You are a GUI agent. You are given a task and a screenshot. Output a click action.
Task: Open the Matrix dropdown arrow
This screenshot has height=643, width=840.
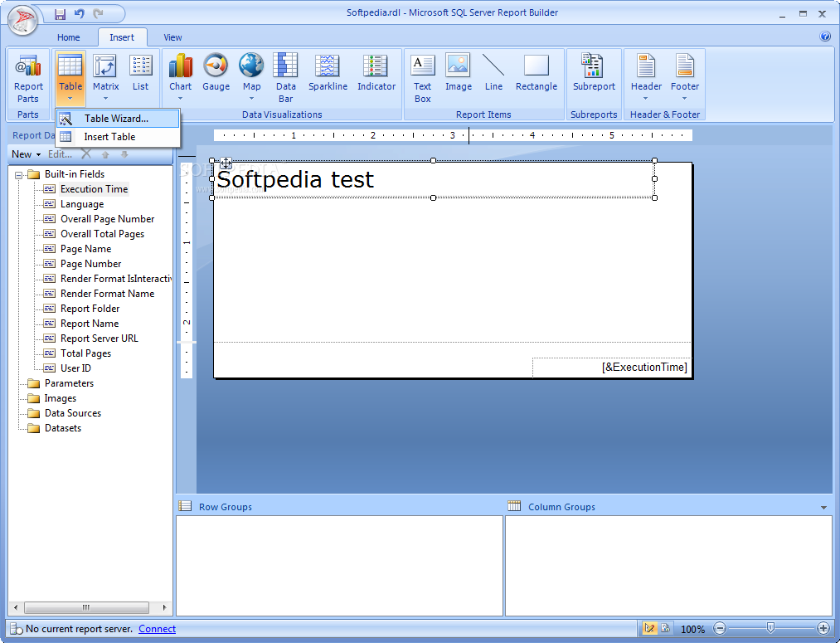105,98
